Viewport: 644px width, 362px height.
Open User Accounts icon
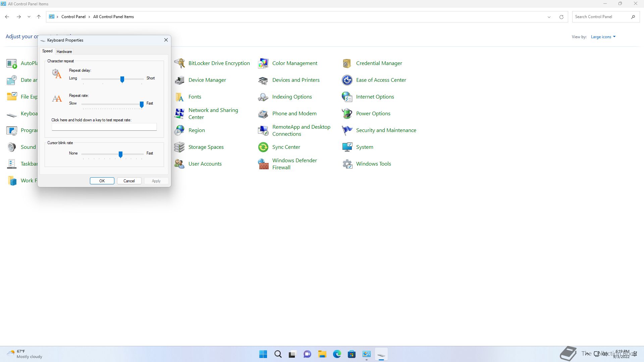pos(179,164)
